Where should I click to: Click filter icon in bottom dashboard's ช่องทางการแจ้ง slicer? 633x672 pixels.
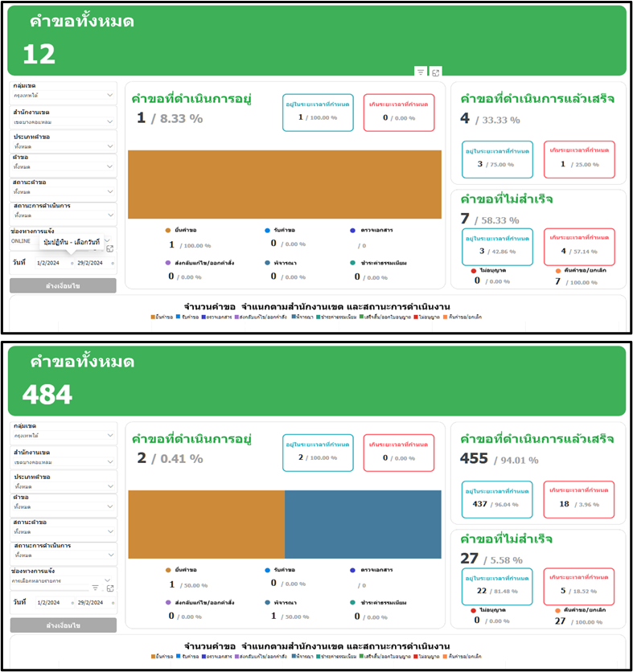tap(95, 588)
